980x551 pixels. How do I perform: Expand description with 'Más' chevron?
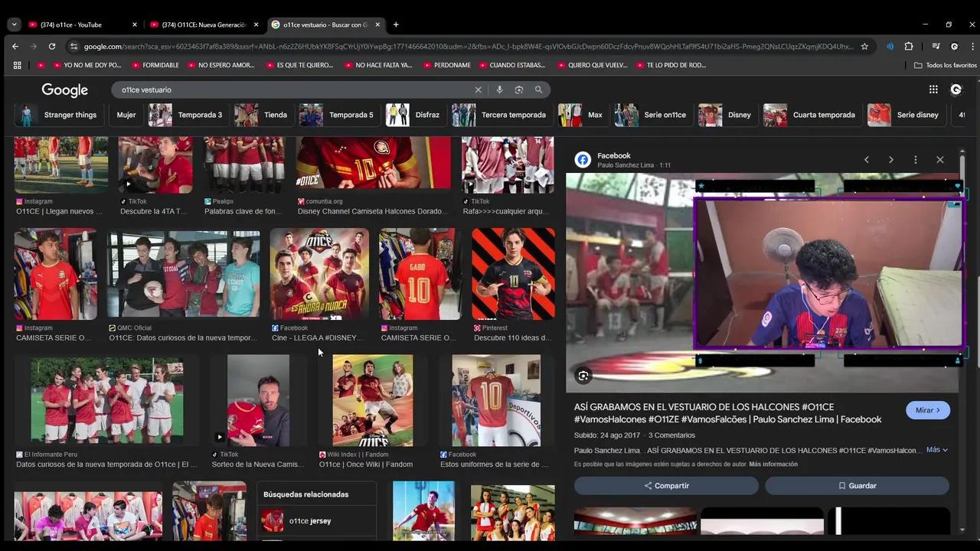click(937, 450)
